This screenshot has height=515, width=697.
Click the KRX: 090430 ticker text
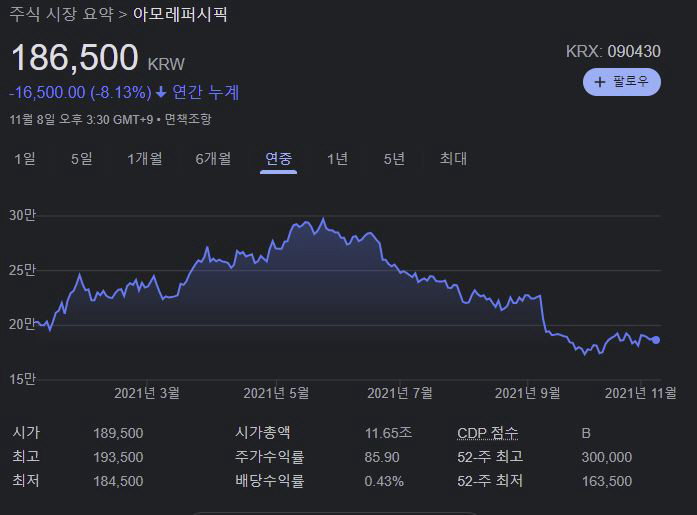point(613,52)
